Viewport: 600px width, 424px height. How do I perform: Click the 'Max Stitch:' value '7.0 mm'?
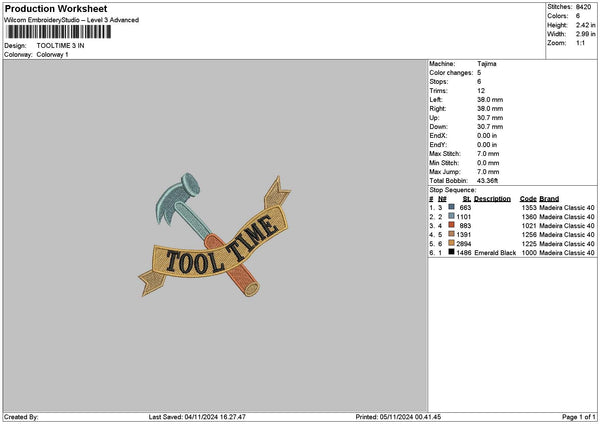click(488, 154)
